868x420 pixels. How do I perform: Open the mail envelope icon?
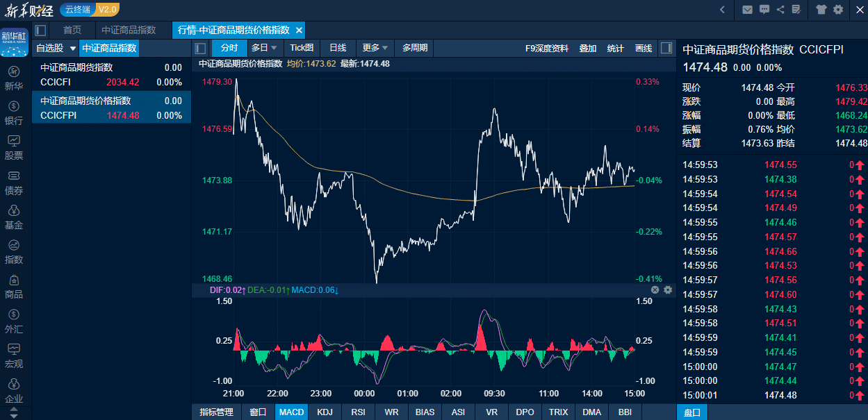(747, 10)
